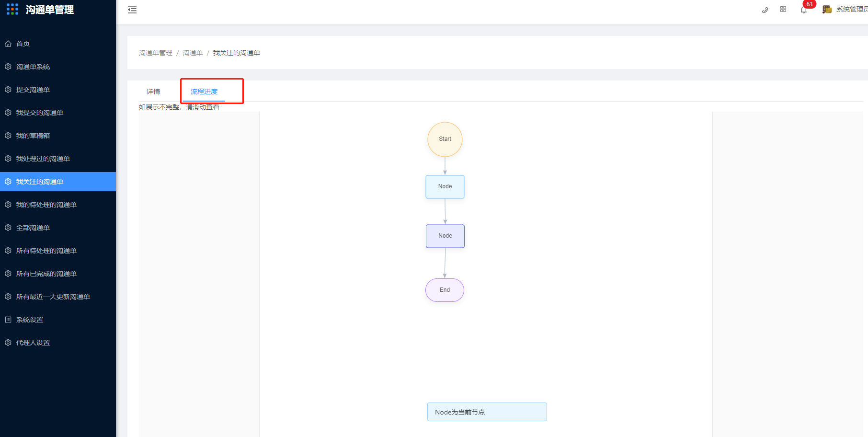Click the phone icon in the header
868x437 pixels.
pyautogui.click(x=765, y=10)
